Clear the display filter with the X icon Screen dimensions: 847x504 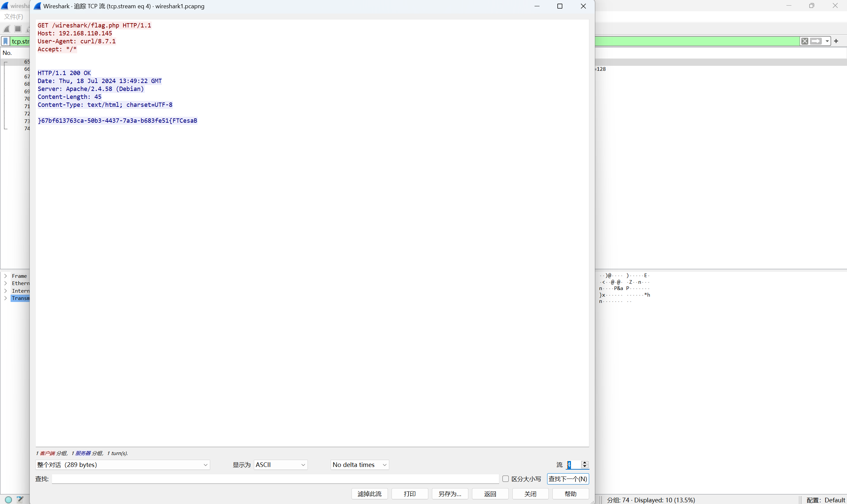point(805,41)
